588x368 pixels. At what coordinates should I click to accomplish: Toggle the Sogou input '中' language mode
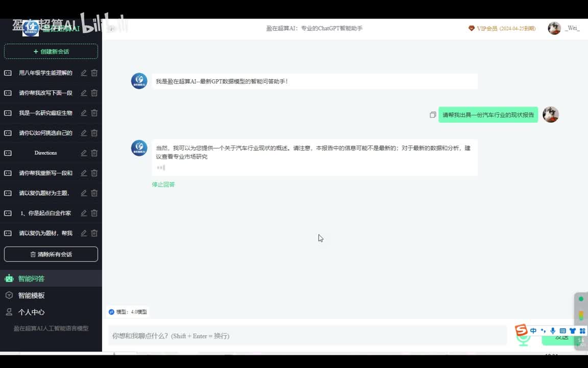pyautogui.click(x=533, y=331)
